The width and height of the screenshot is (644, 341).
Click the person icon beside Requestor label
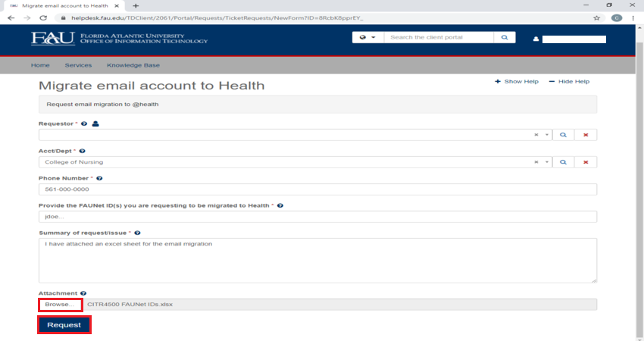(96, 124)
